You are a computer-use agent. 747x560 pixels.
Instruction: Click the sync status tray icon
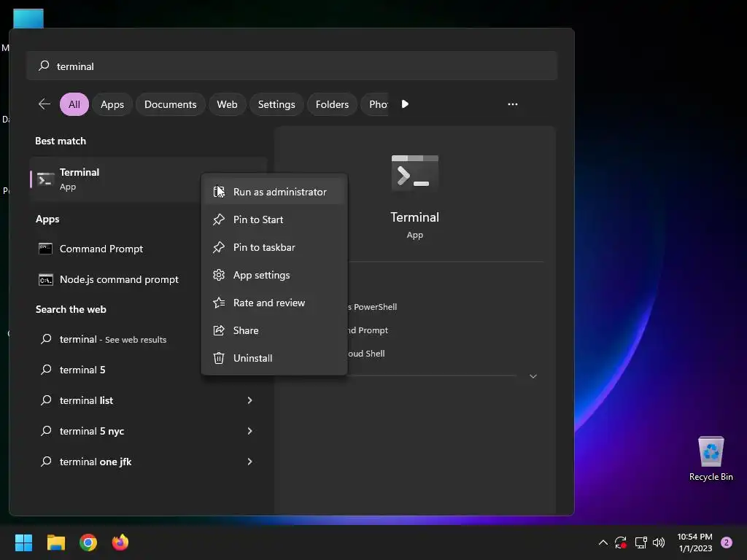[620, 542]
